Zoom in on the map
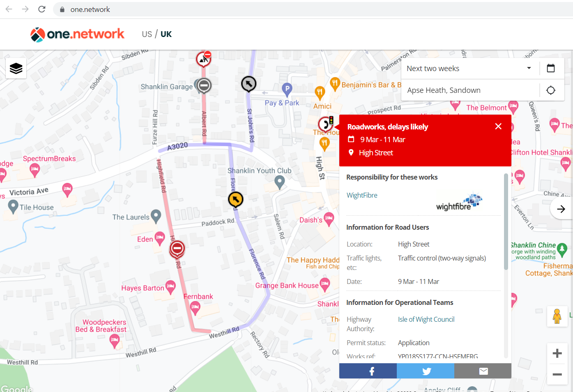Viewport: 573px width, 392px height. [557, 353]
